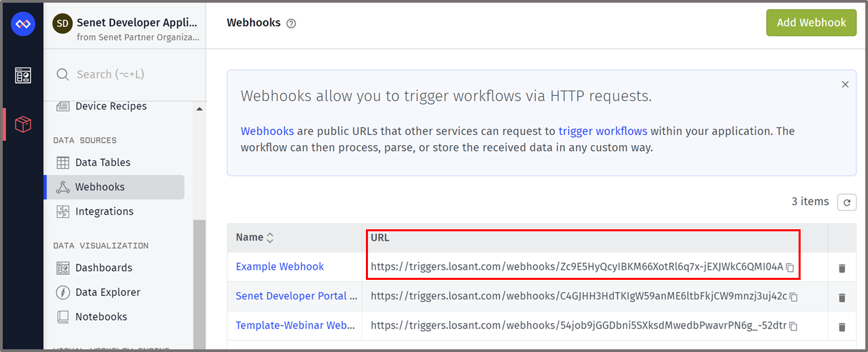
Task: Select the applications cube icon in left rail
Action: tap(23, 124)
